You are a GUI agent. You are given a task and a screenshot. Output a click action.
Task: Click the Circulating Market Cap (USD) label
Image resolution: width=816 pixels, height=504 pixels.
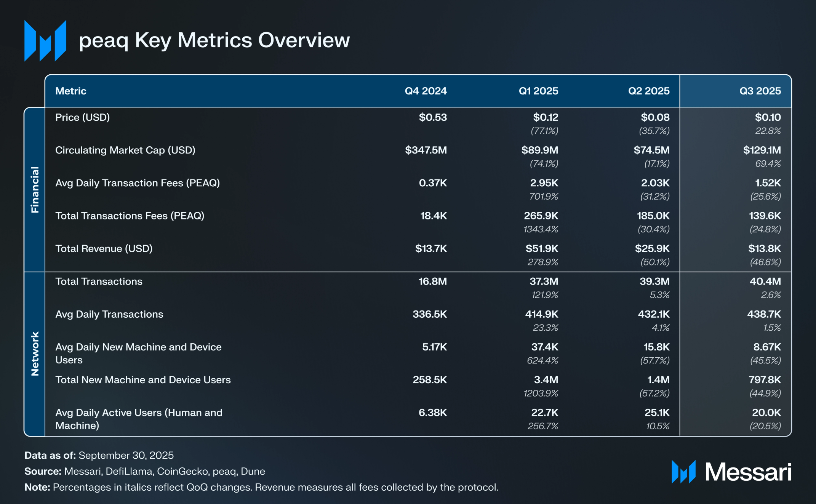pos(125,150)
